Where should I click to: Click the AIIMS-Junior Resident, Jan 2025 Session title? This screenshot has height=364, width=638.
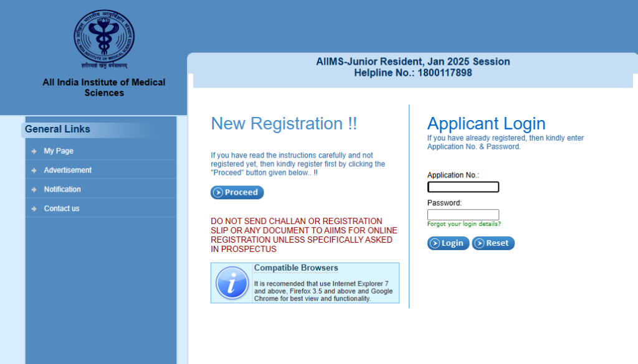[412, 62]
